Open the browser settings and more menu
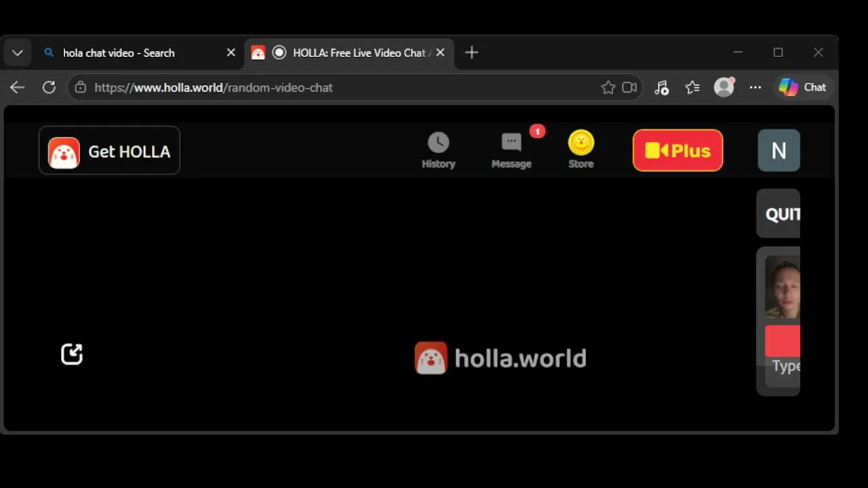868x488 pixels. (755, 87)
